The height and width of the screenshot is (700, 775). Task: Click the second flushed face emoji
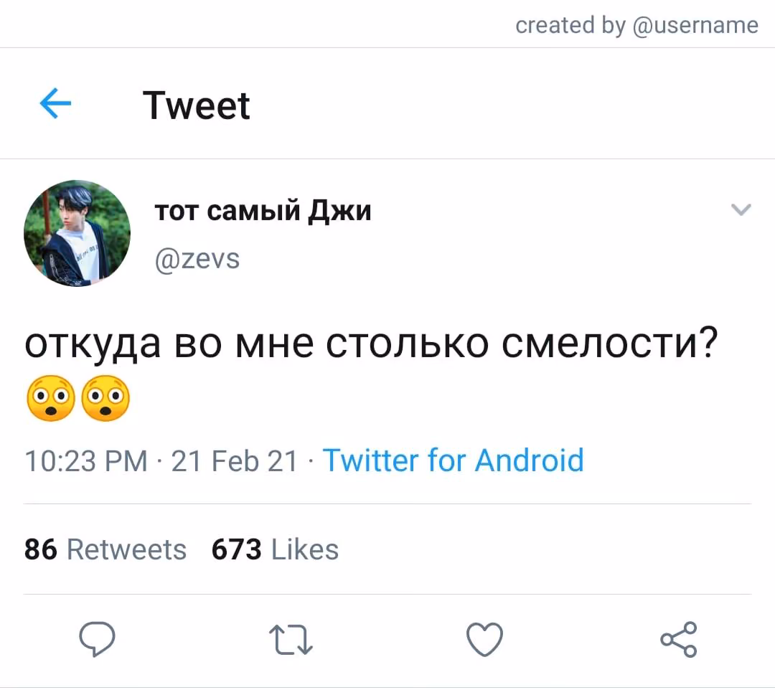click(x=105, y=398)
